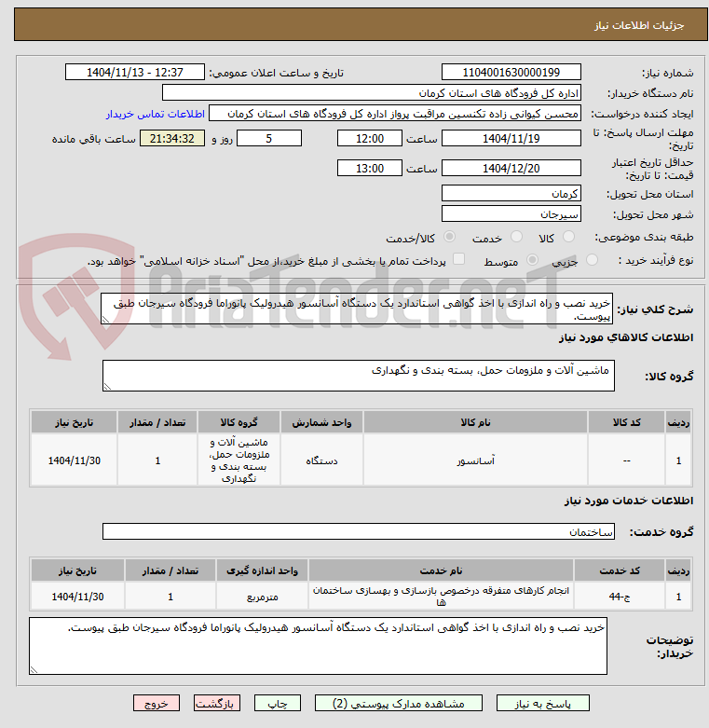Viewport: 709px width, 728px height.
Task: Click the پاسخ به نیاز button
Action: pyautogui.click(x=542, y=703)
